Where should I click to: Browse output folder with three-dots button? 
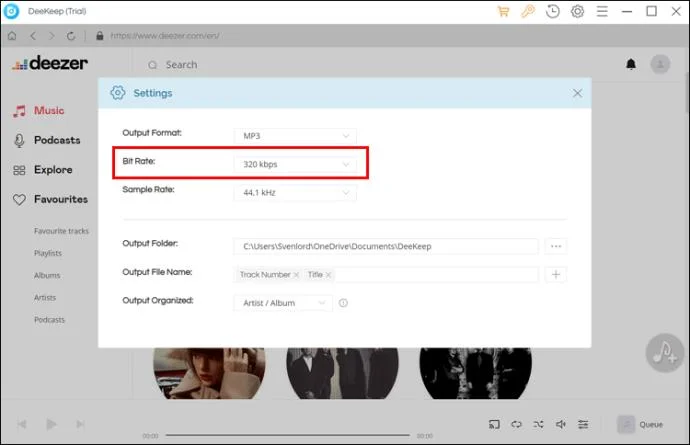coord(556,246)
